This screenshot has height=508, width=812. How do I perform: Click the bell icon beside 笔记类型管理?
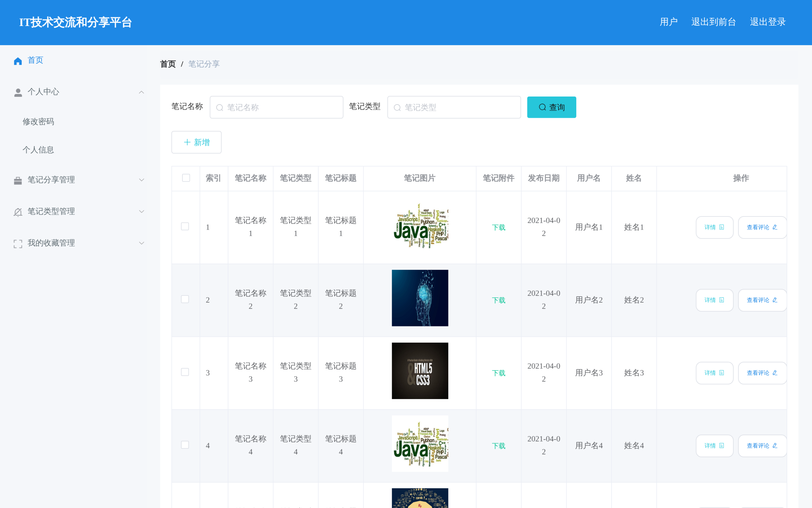pos(18,212)
